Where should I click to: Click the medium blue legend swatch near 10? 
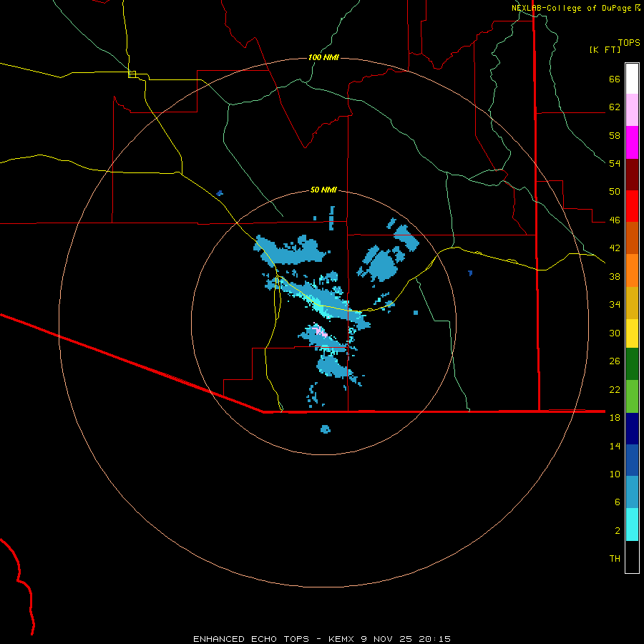[x=632, y=460]
